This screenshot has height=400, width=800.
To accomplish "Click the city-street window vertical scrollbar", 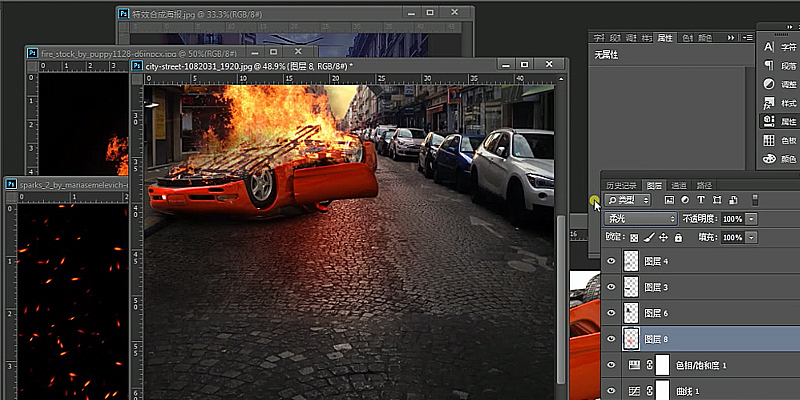I will coord(561,298).
